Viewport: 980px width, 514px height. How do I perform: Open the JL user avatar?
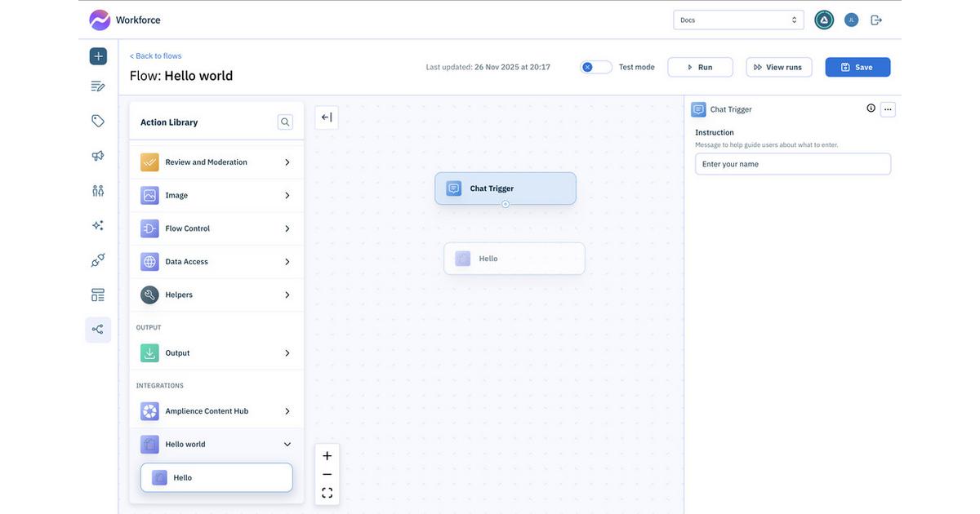[x=851, y=20]
